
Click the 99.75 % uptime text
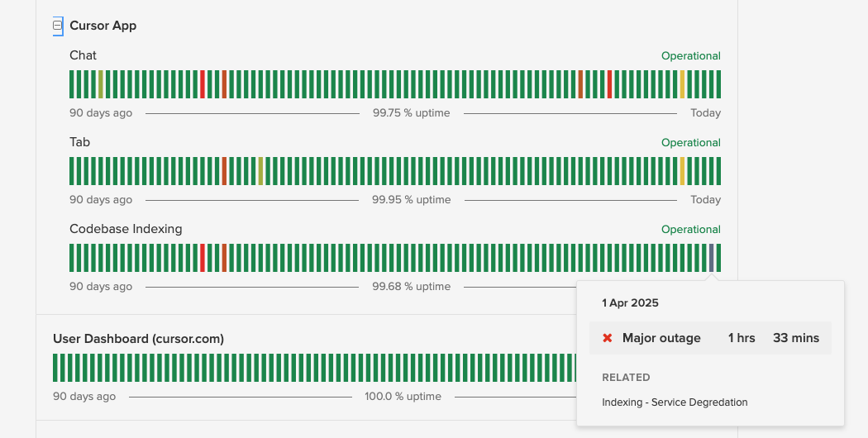(x=412, y=113)
